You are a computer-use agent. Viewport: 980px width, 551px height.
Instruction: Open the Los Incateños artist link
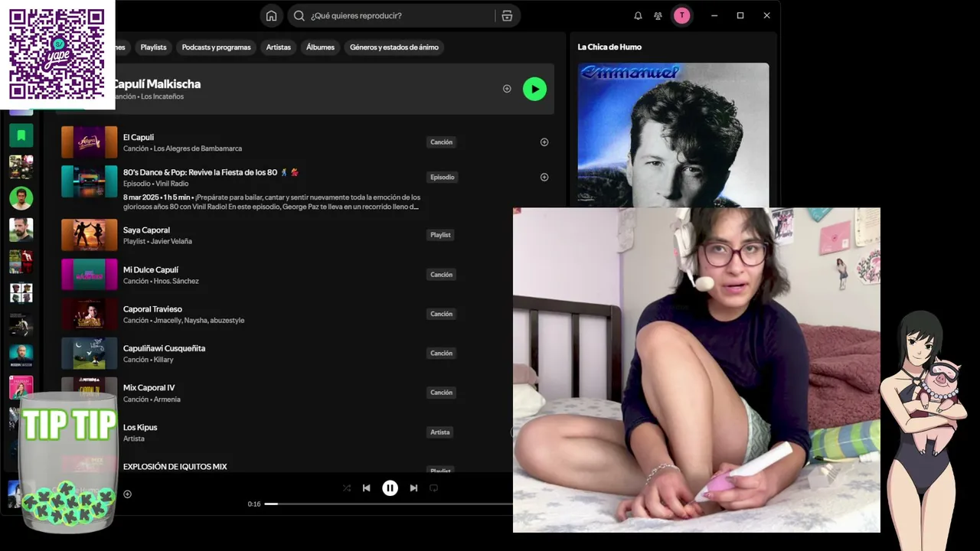(162, 96)
